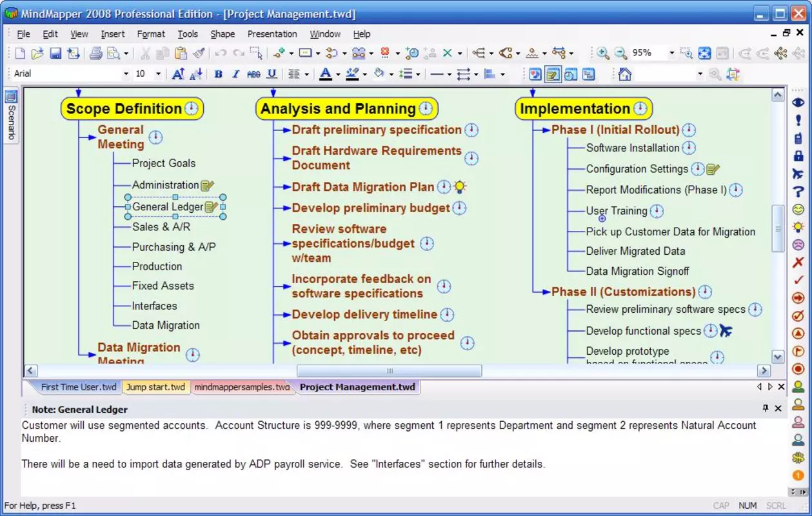This screenshot has width=812, height=516.
Task: Zoom in with the magnifier plus icon
Action: (603, 54)
